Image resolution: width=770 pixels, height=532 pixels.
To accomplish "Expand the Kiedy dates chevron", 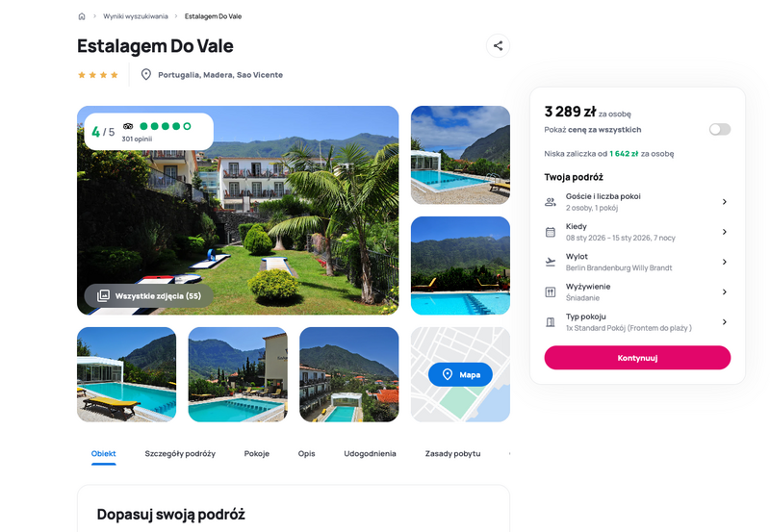I will pyautogui.click(x=725, y=232).
